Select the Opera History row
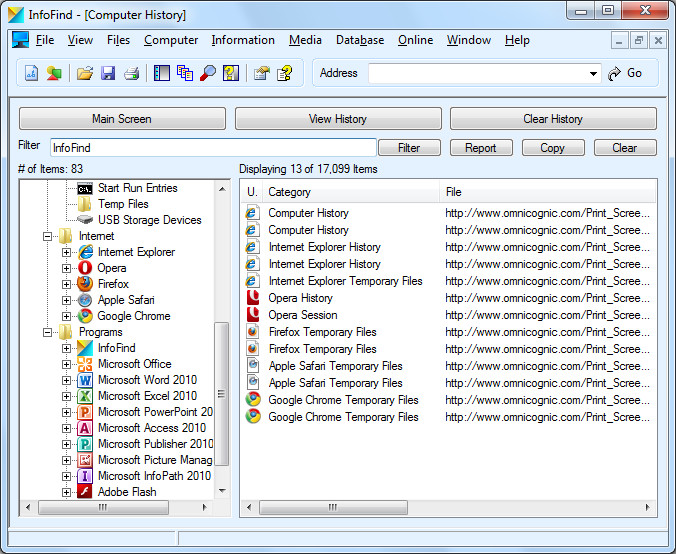The image size is (676, 554). tap(448, 298)
